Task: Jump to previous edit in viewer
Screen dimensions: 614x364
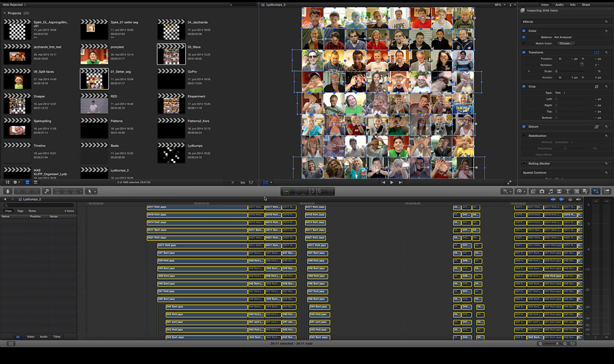Action: [x=383, y=183]
